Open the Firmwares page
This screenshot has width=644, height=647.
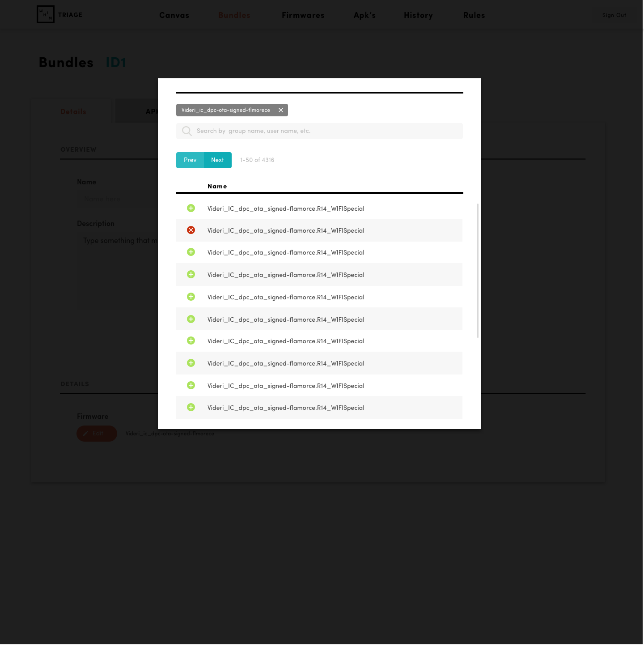click(303, 15)
